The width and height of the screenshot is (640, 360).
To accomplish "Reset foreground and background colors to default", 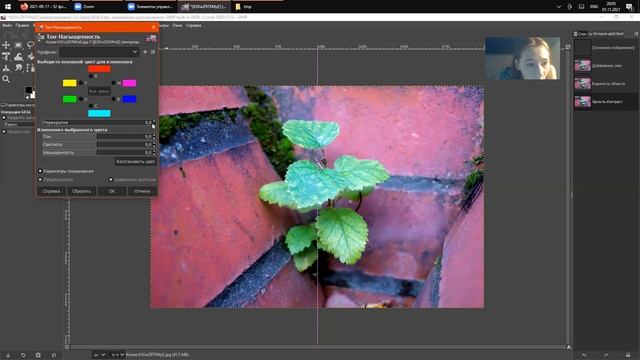I will coord(27,97).
